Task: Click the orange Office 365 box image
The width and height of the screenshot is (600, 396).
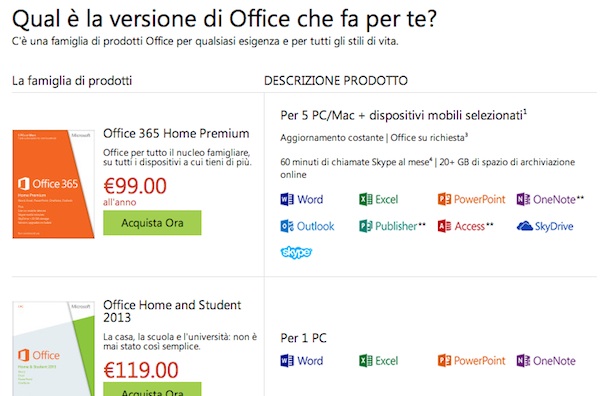Action: coord(54,184)
